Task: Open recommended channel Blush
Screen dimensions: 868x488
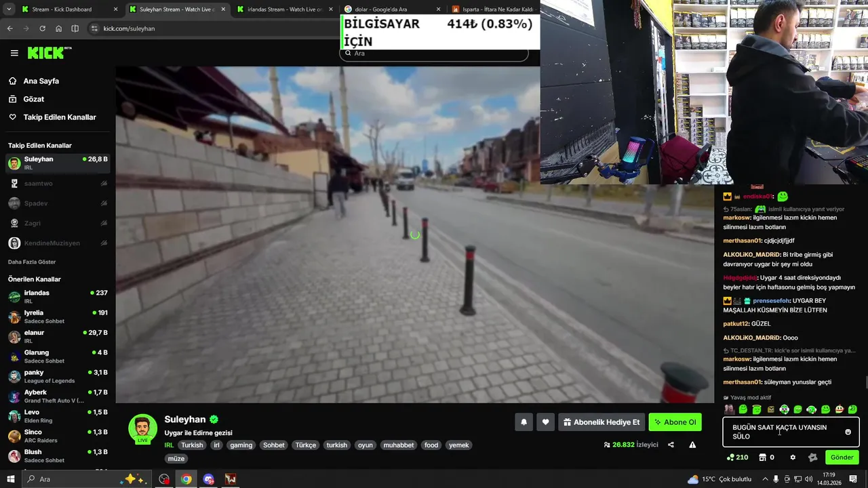Action: (58, 455)
